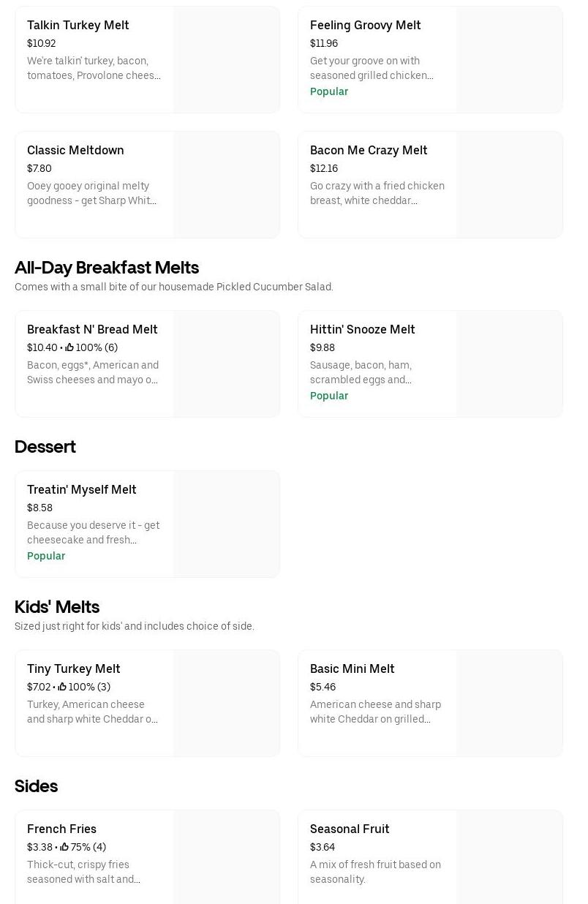Click the Talkin Turkey Melt image thumbnail

[x=227, y=60]
